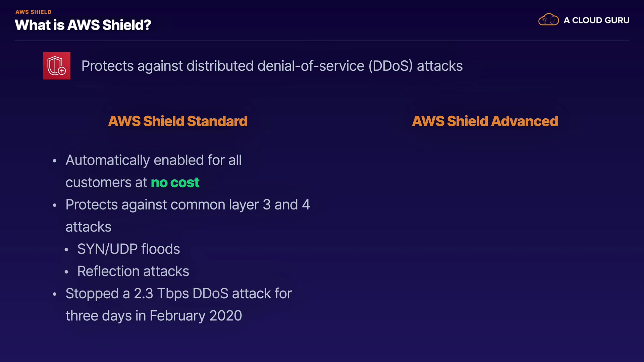Viewport: 644px width, 362px height.
Task: Click the "SYN/UDP floods" sub-bullet text
Action: click(x=128, y=249)
